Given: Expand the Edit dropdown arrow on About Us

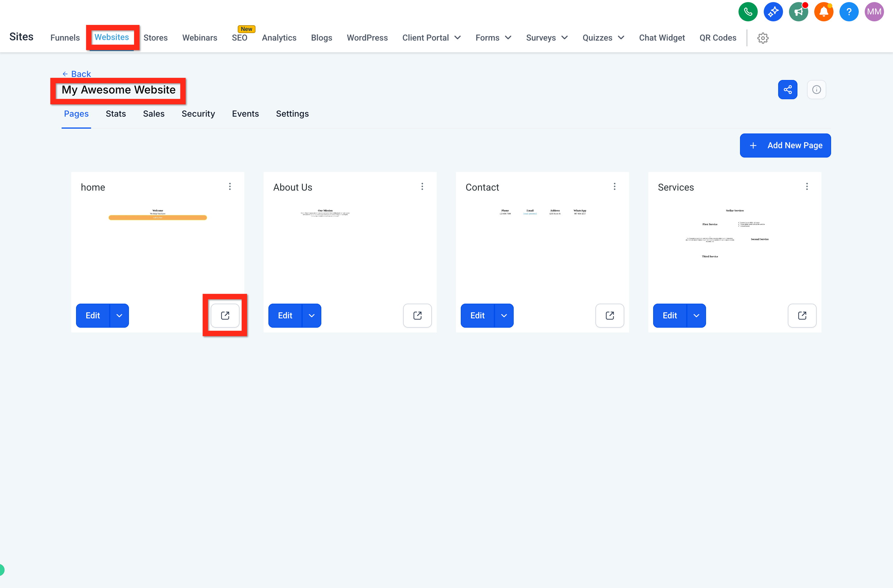Looking at the screenshot, I should coord(312,316).
